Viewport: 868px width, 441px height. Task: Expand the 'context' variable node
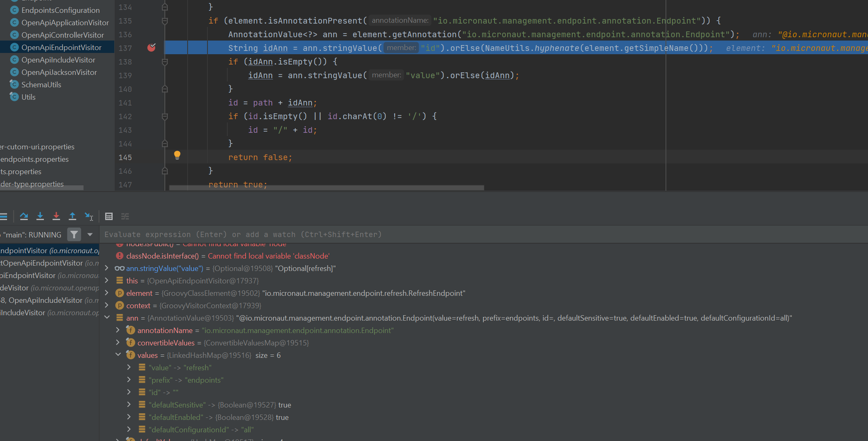pyautogui.click(x=107, y=305)
